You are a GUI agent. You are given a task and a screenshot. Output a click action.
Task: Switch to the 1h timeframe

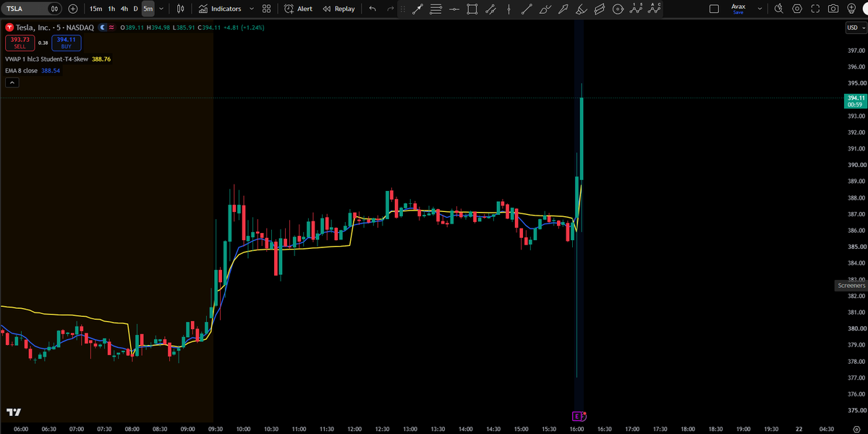(111, 9)
